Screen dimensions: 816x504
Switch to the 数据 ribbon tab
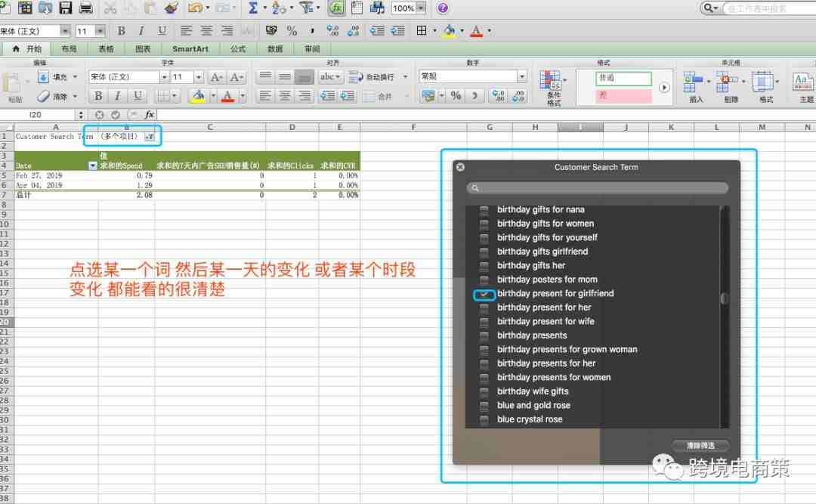[x=275, y=49]
